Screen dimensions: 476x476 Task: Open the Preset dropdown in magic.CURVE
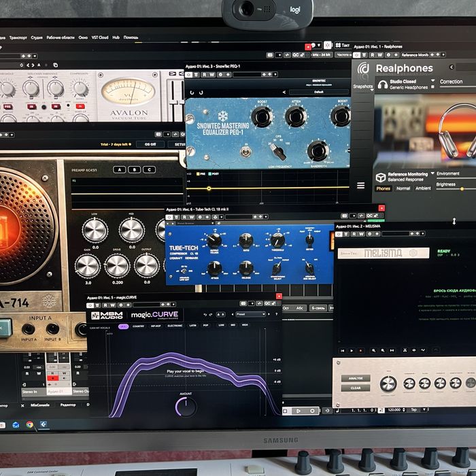pos(250,314)
